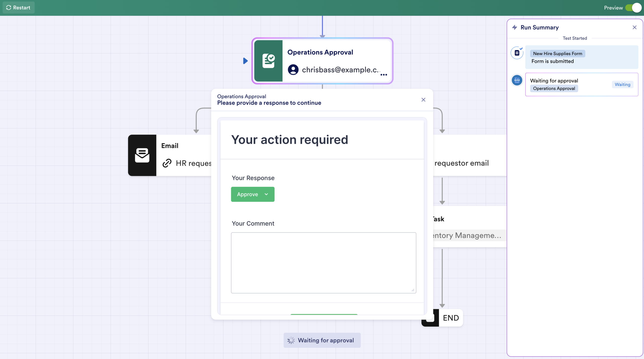This screenshot has height=359, width=644.
Task: Click the avatar icon beside chrisbass@example email
Action: tap(293, 70)
